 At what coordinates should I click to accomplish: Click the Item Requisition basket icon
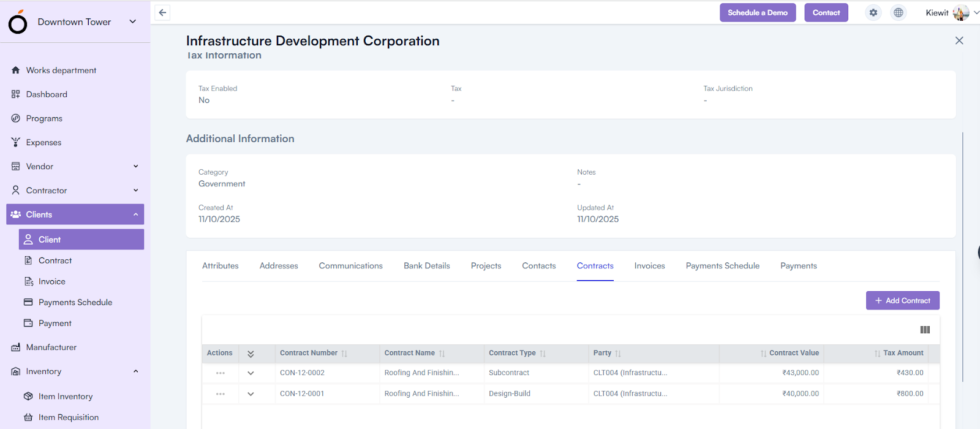coord(28,417)
